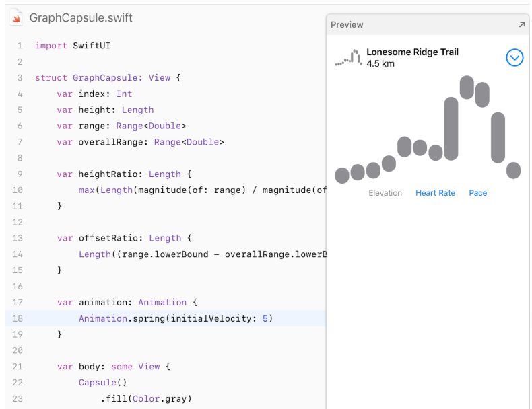Switch to Pace graph
532x409 pixels.
(x=478, y=193)
